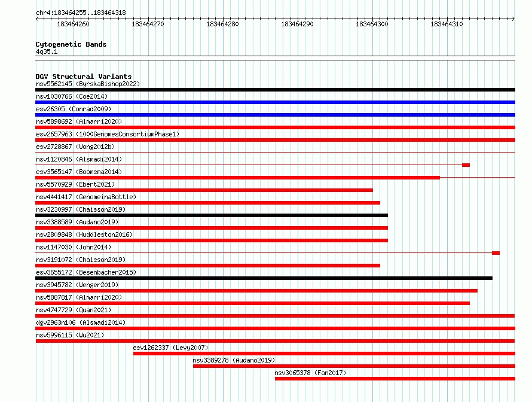The height and width of the screenshot is (402, 532).
Task: Click nsv3389278 (Audano2019) label
Action: pos(234,360)
